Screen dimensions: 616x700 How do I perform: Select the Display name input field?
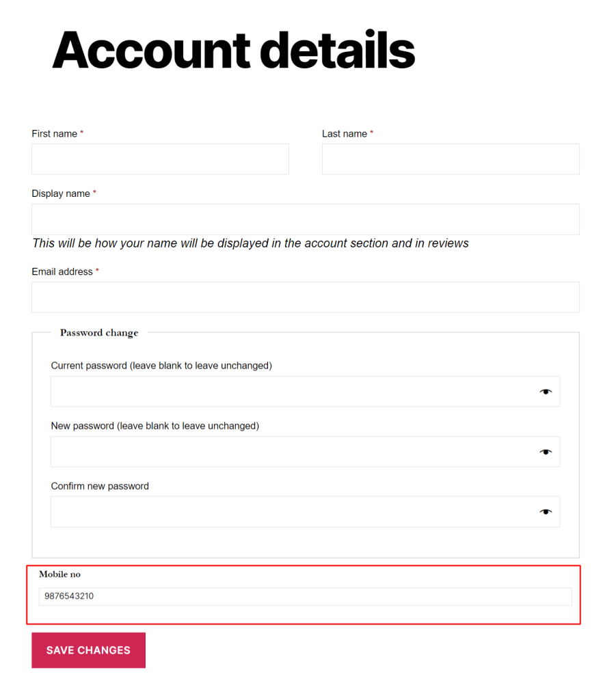click(x=305, y=219)
